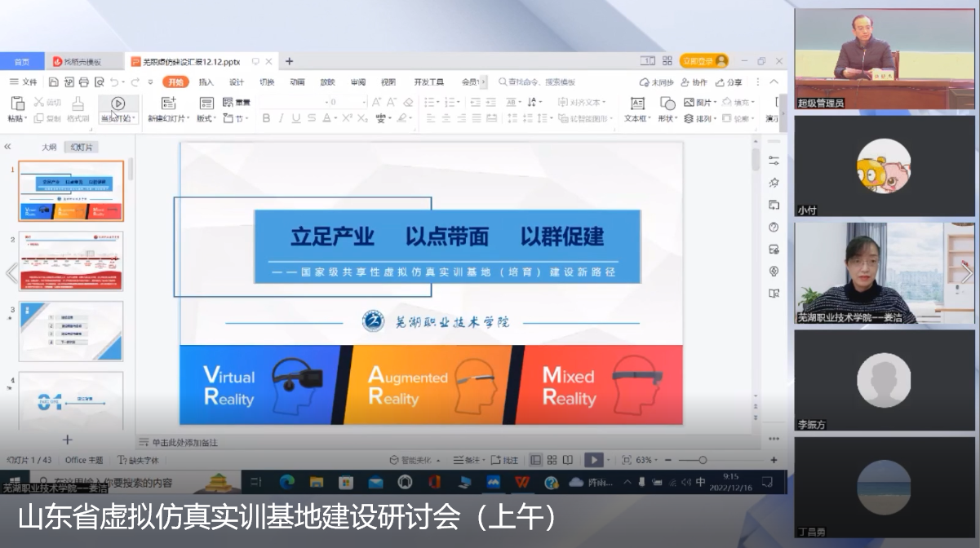Select slide 2 thumbnail in the slide panel
980x548 pixels.
pos(71,261)
